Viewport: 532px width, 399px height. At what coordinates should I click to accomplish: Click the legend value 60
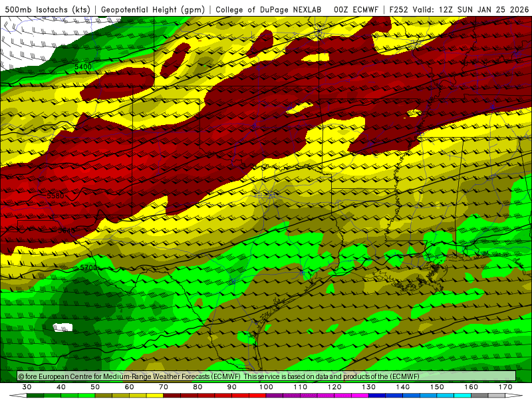pos(129,387)
